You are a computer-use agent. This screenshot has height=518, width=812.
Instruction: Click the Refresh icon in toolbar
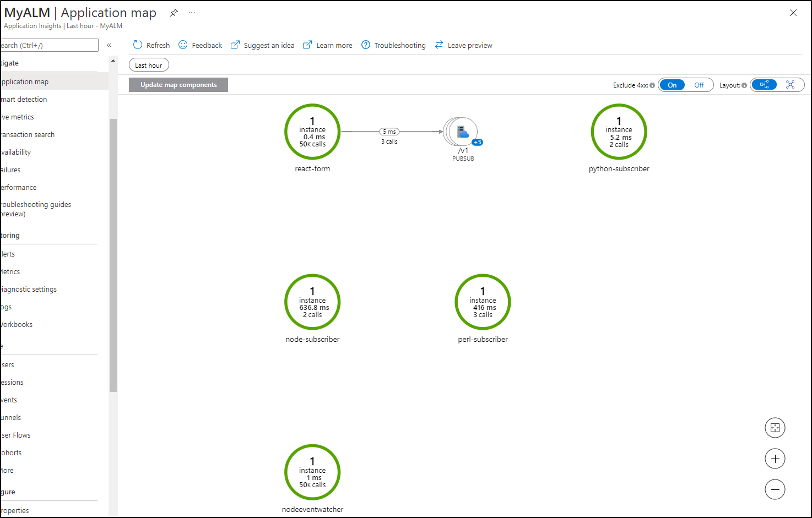pyautogui.click(x=138, y=45)
